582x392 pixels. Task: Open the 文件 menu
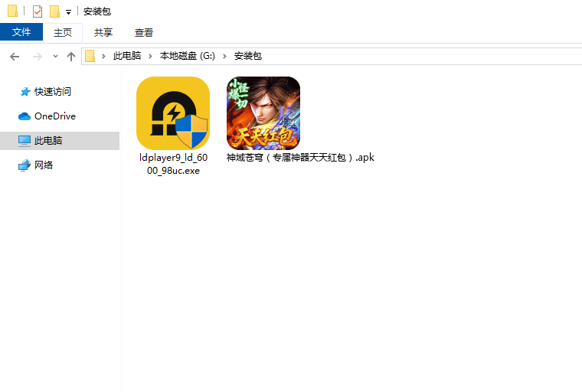tap(21, 32)
